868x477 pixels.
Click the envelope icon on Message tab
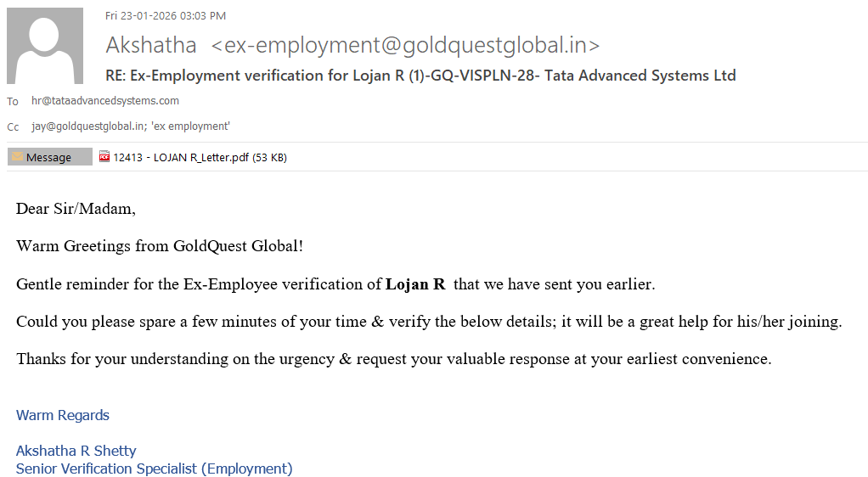[x=17, y=157]
